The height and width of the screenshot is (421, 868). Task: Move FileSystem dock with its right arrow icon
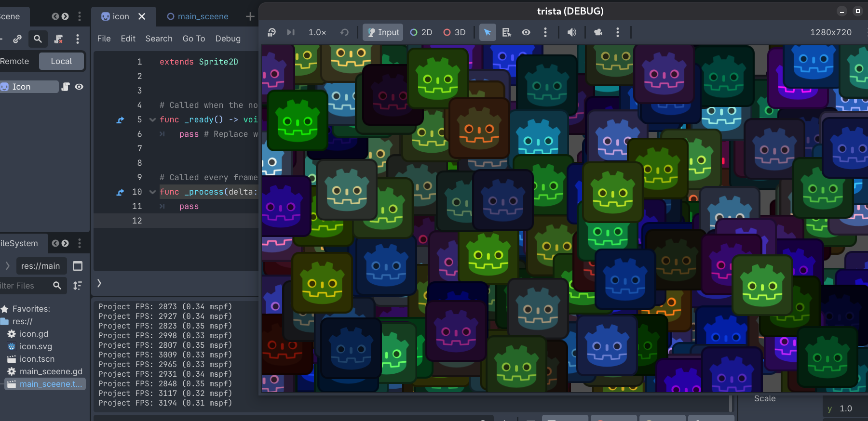click(x=65, y=243)
